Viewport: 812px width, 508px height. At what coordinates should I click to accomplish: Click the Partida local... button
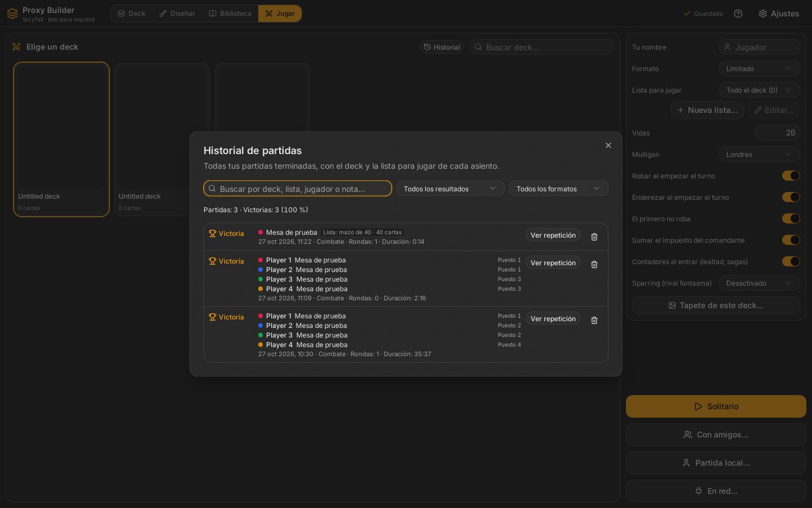[716, 463]
